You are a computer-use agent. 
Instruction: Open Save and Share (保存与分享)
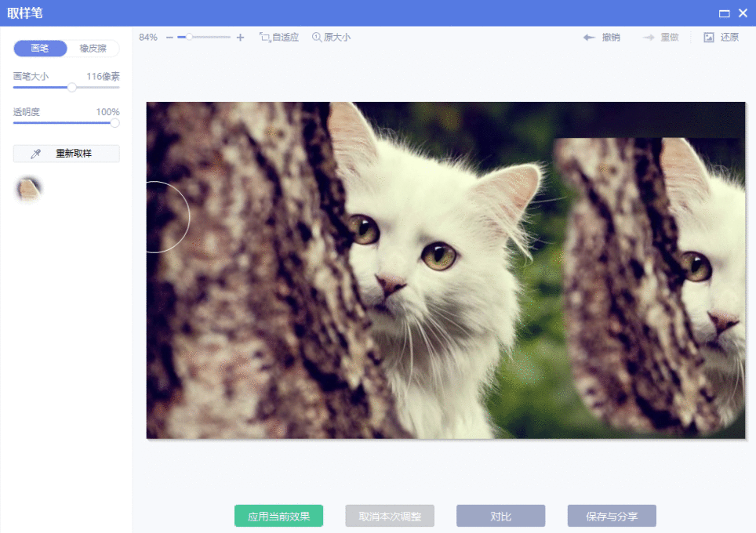coord(612,516)
